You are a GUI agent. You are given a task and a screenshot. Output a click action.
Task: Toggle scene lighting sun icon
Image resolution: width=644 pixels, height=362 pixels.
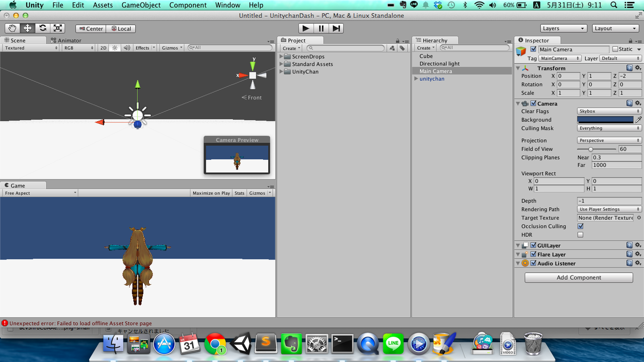click(x=115, y=48)
